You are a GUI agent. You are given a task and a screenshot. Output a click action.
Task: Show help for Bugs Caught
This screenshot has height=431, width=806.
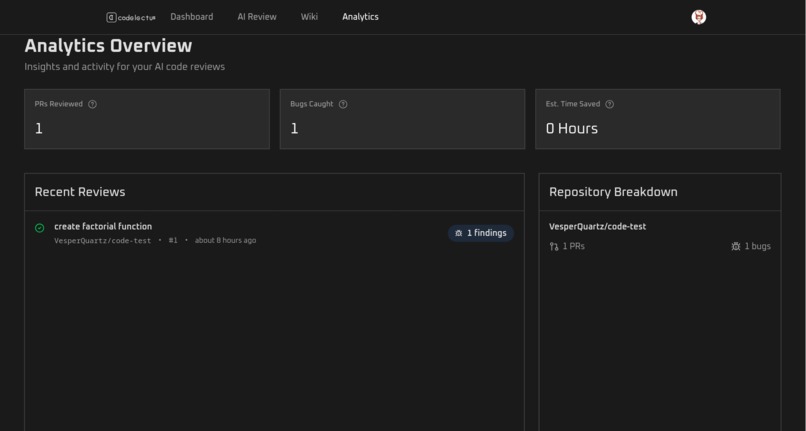tap(343, 104)
